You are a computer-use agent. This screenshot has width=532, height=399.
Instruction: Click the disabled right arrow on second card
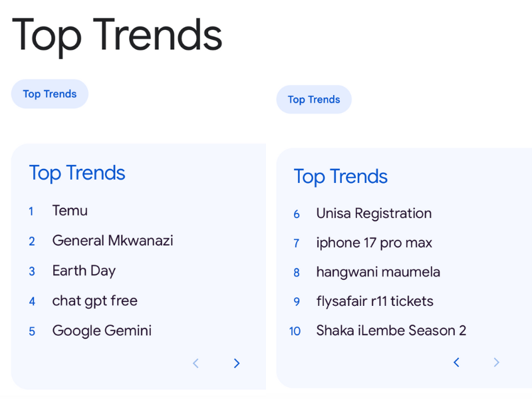pyautogui.click(x=497, y=362)
